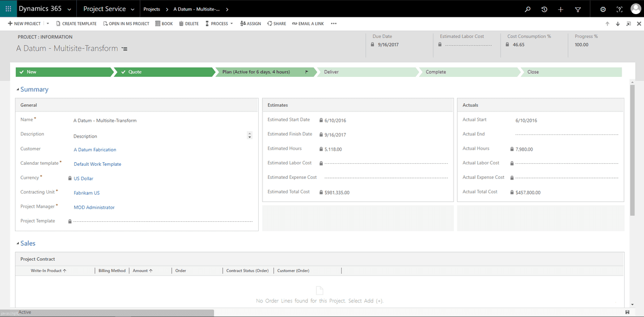Click the Delete trash toolbar button
The image size is (644, 317).
pyautogui.click(x=189, y=24)
